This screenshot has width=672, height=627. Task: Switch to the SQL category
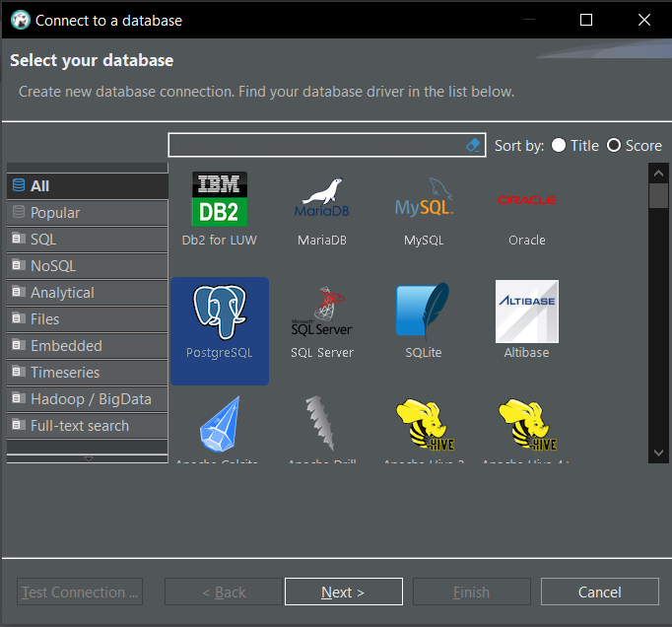[x=88, y=239]
